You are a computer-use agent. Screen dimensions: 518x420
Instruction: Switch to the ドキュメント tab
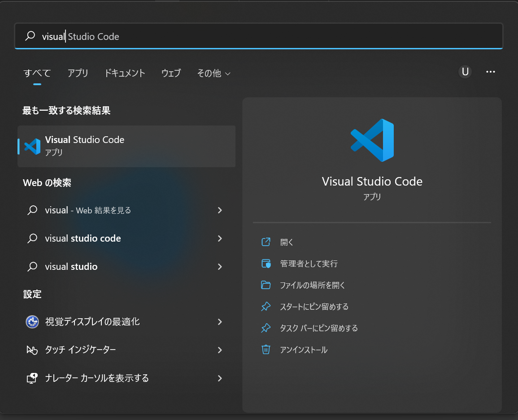(125, 73)
